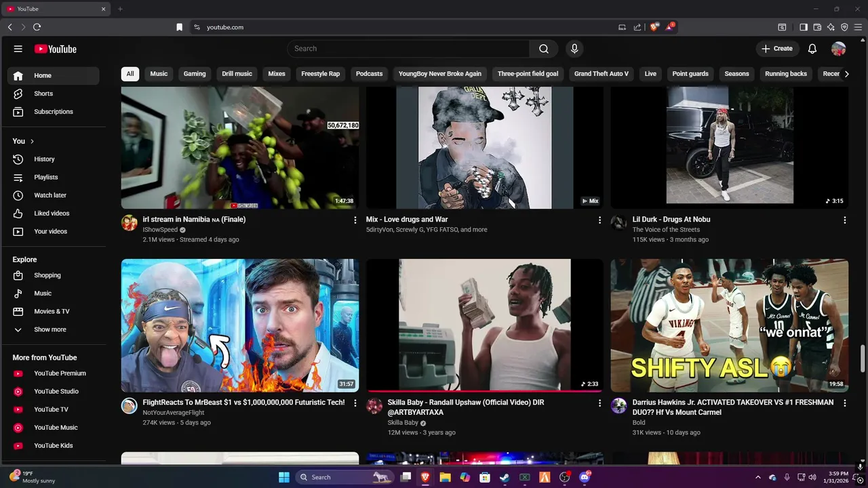Click the page vertical scrollbar thumb
868x488 pixels.
tap(863, 359)
